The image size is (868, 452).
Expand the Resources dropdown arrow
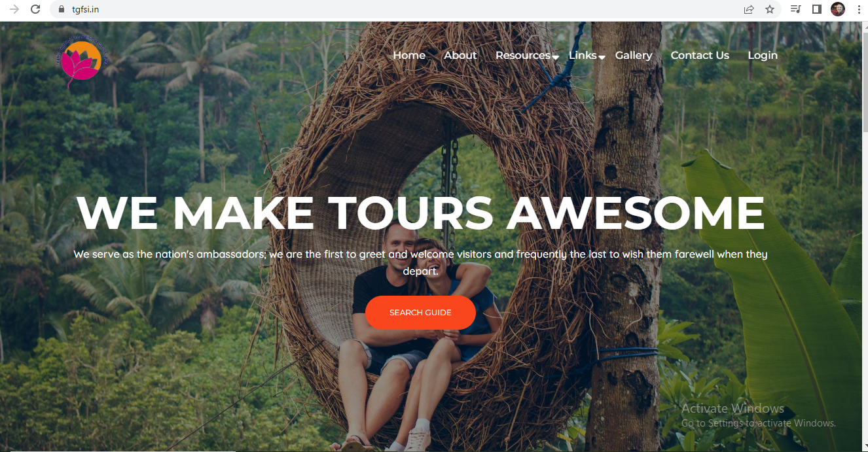point(555,58)
